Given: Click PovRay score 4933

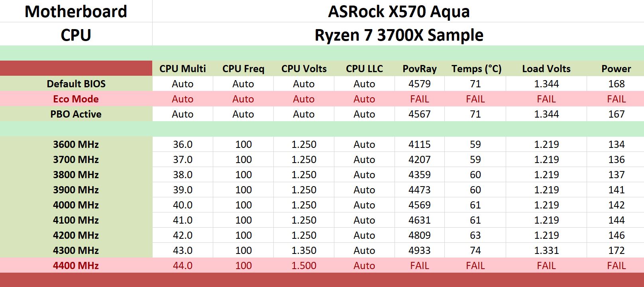Looking at the screenshot, I should tap(420, 250).
